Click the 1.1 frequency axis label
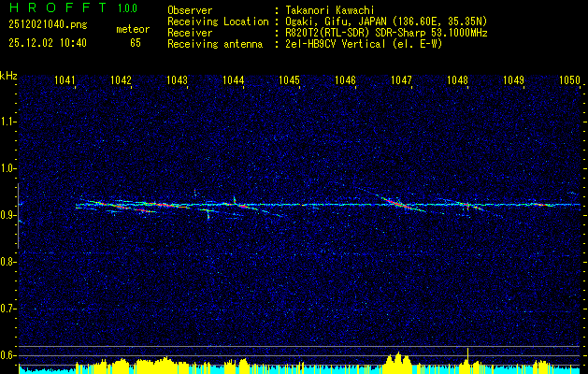Screen dimensions: 588x374 point(8,122)
